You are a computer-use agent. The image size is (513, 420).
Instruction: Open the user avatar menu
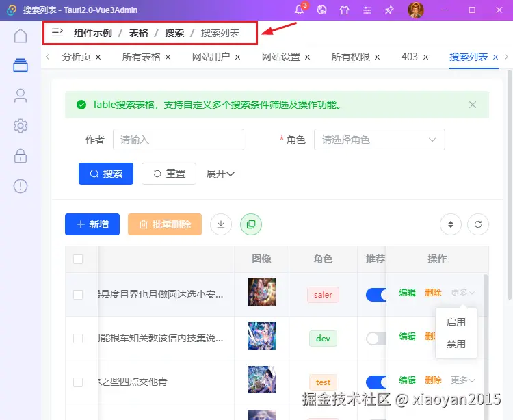(415, 10)
